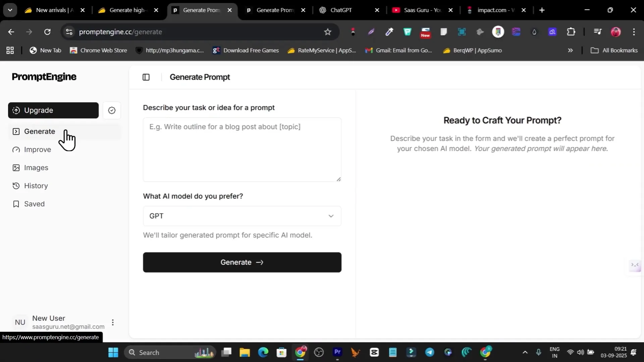Open the New User options menu
644x362 pixels.
113,322
